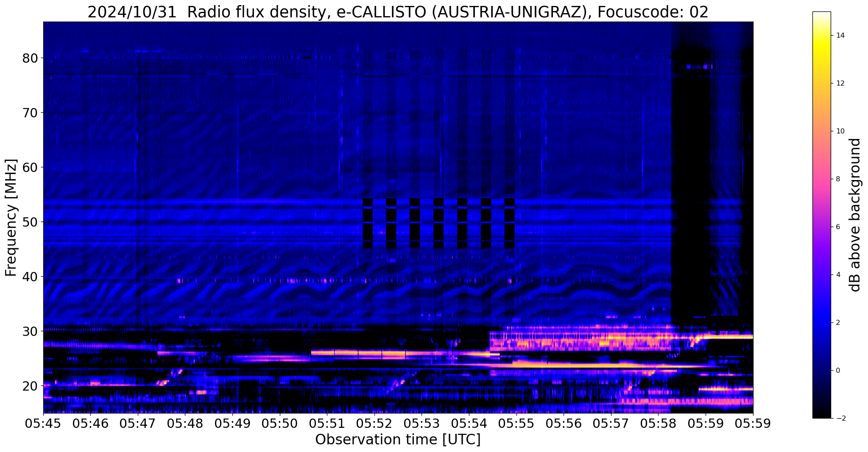Screen dimensions: 868x452
Task: Click the 05:47 time tick label
Action: pyautogui.click(x=138, y=423)
